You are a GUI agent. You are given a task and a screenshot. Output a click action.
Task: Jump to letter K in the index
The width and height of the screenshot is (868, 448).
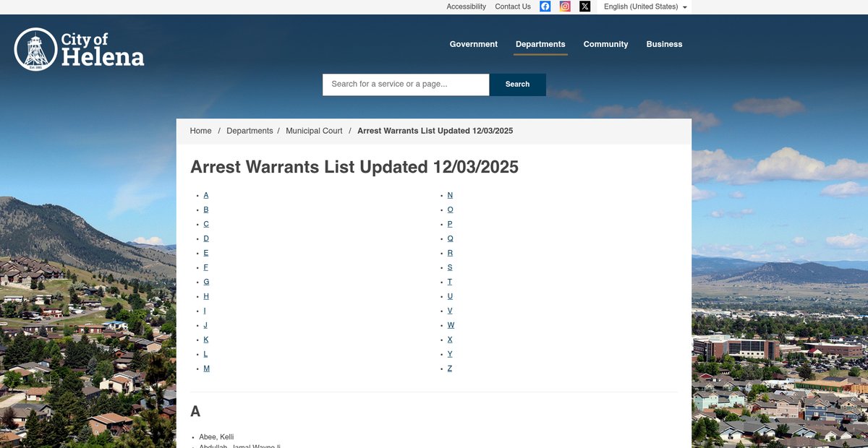point(206,340)
